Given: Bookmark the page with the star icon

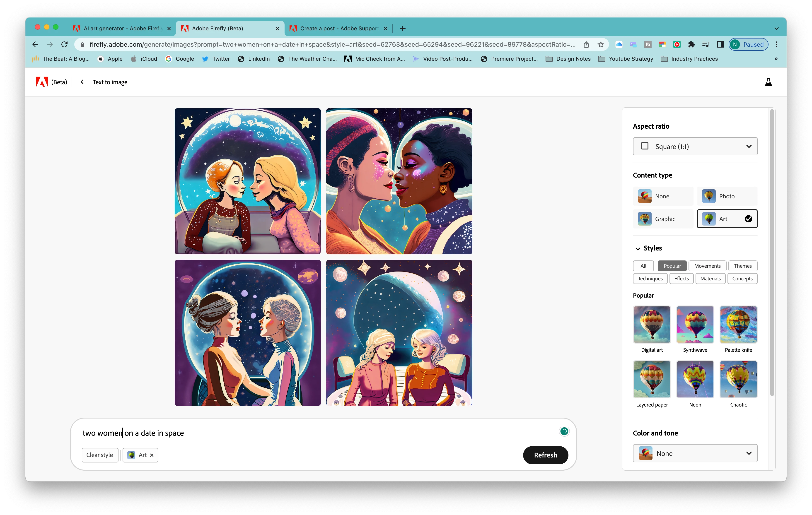Looking at the screenshot, I should pos(601,44).
